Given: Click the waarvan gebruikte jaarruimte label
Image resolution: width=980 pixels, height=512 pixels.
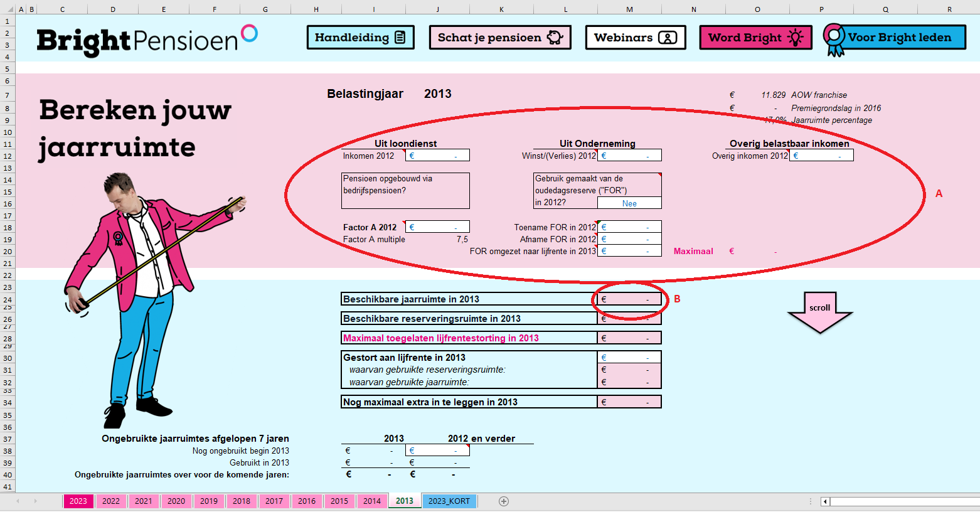Looking at the screenshot, I should click(409, 382).
